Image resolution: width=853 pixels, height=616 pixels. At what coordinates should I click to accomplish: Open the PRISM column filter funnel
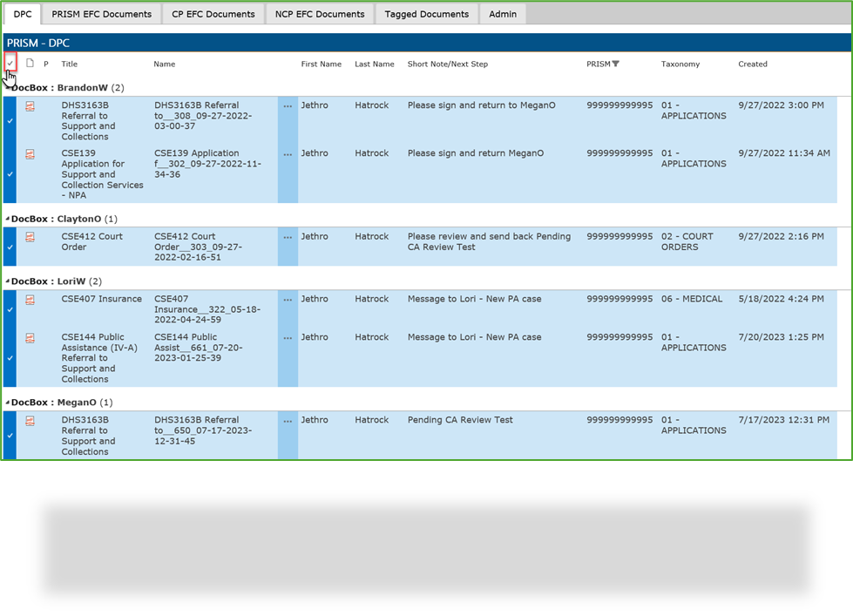click(x=617, y=64)
